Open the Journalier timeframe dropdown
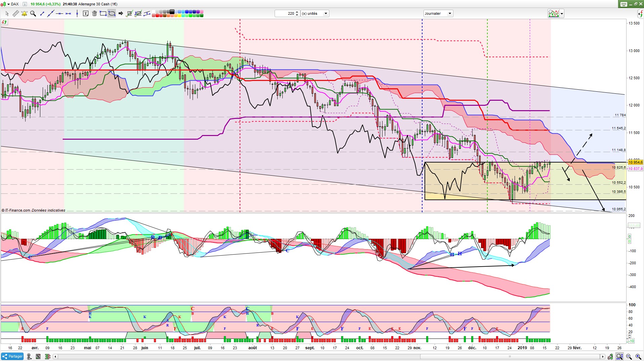Image resolution: width=644 pixels, height=361 pixels. pos(438,13)
